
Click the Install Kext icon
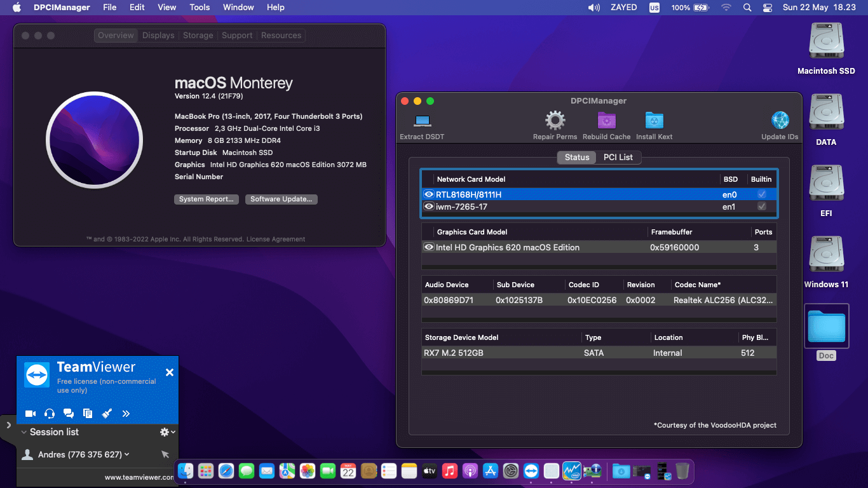pyautogui.click(x=654, y=120)
